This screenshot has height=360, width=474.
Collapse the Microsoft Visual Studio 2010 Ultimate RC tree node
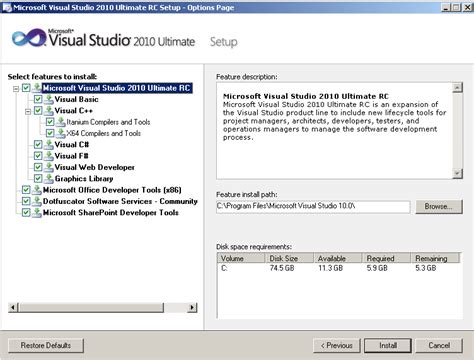click(16, 89)
